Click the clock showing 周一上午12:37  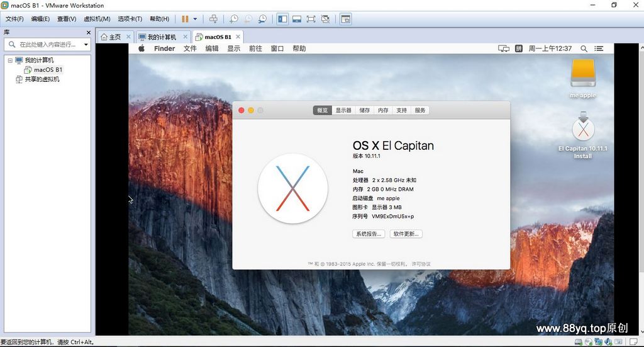click(550, 48)
